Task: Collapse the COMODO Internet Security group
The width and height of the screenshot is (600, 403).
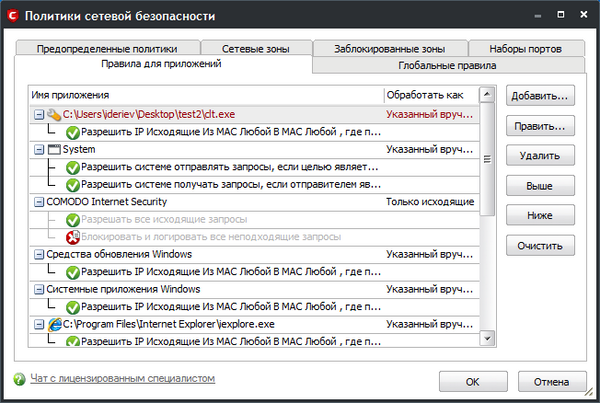Action: pos(39,202)
